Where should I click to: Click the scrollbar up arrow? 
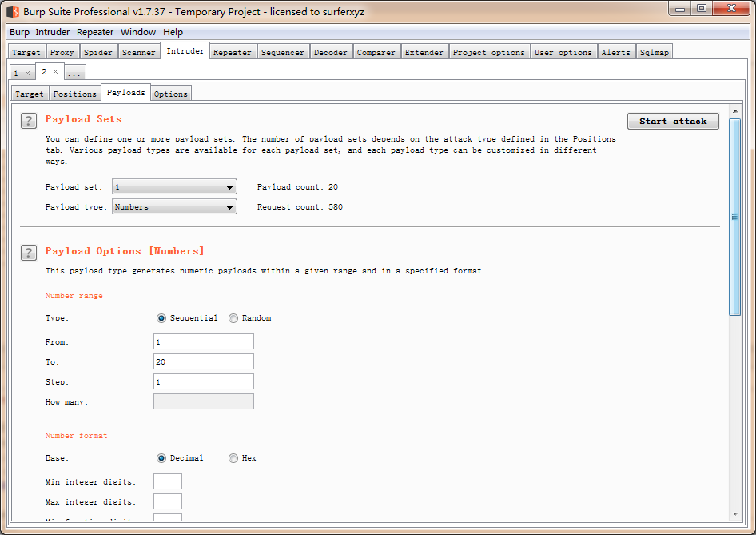click(x=734, y=111)
